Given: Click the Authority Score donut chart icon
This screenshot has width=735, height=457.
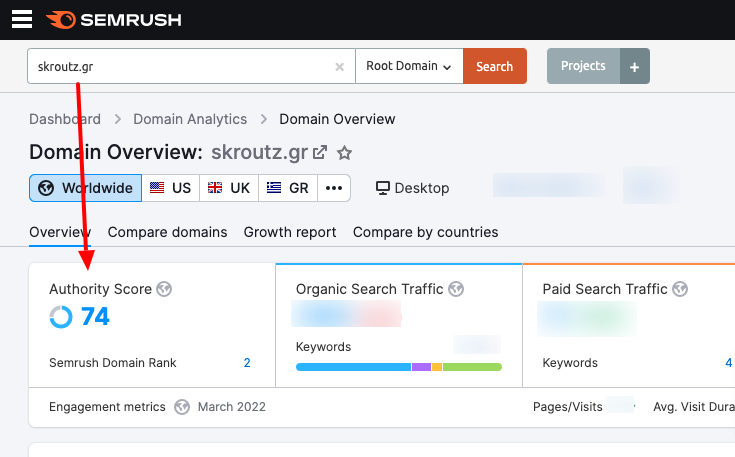Looking at the screenshot, I should (61, 317).
